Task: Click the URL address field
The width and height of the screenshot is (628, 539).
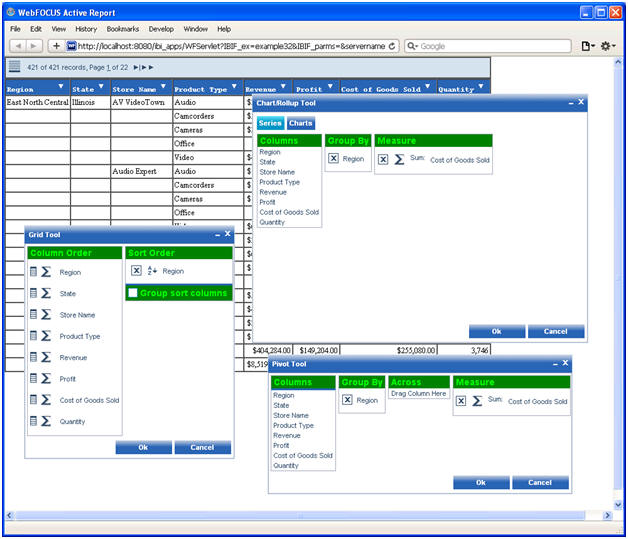Action: tap(231, 46)
